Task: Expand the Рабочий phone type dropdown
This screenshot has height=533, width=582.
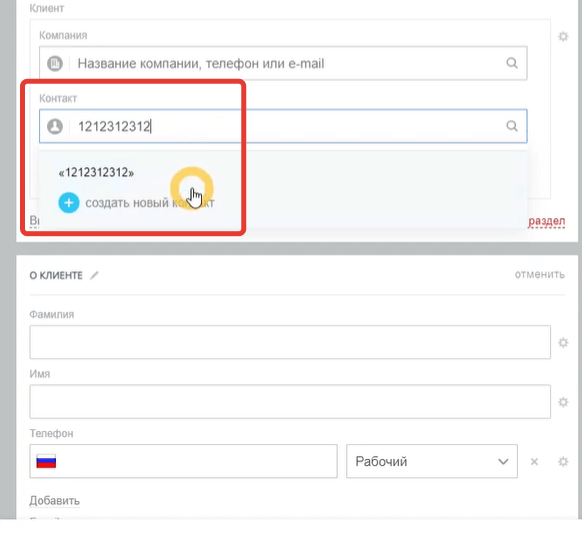Action: pyautogui.click(x=432, y=461)
